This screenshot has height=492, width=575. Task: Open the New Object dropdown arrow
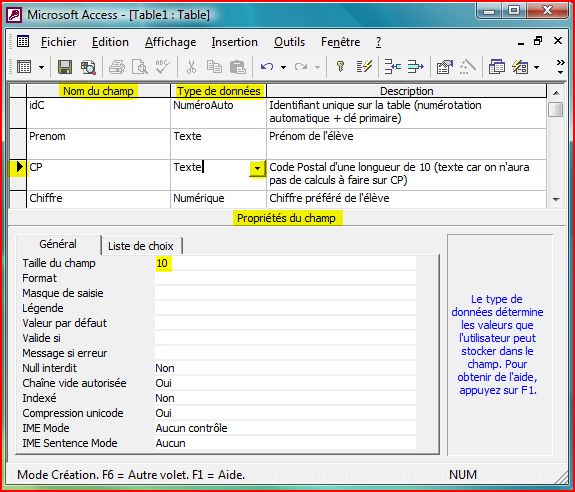(x=536, y=67)
